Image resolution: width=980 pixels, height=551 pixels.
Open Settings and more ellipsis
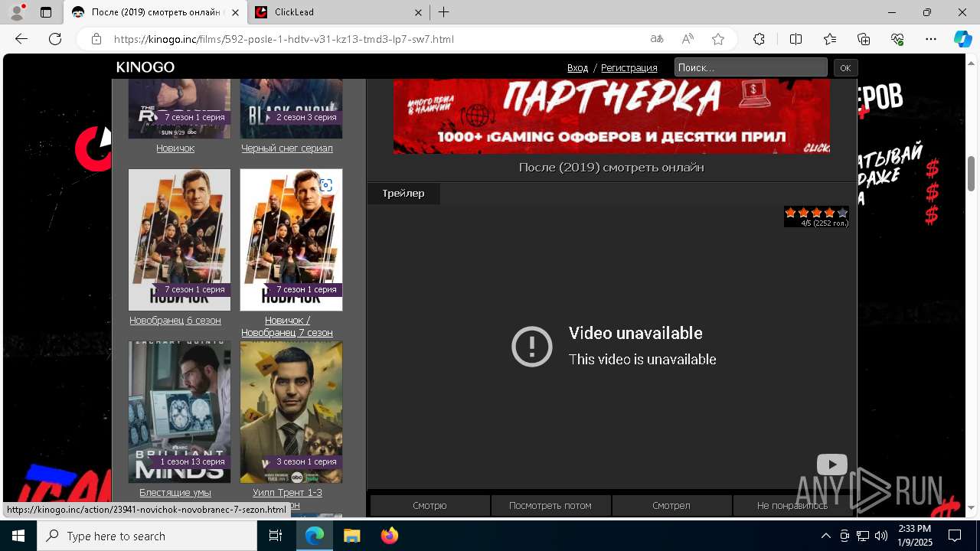click(931, 39)
